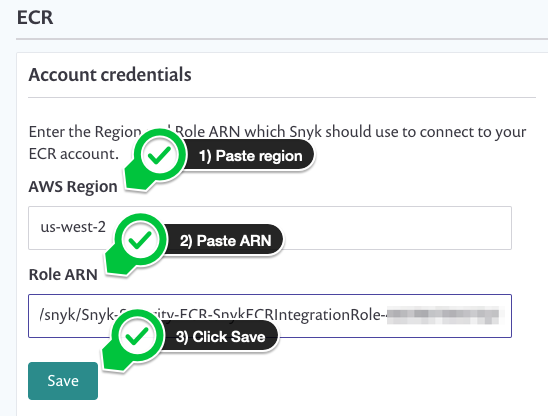Click the AWS Region field label
This screenshot has height=416, width=548.
point(73,186)
